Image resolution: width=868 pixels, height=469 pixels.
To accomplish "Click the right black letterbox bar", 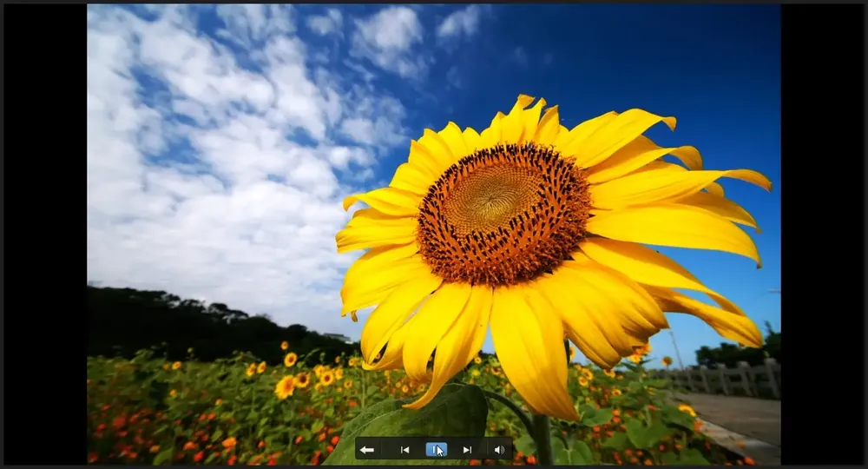I will point(822,234).
